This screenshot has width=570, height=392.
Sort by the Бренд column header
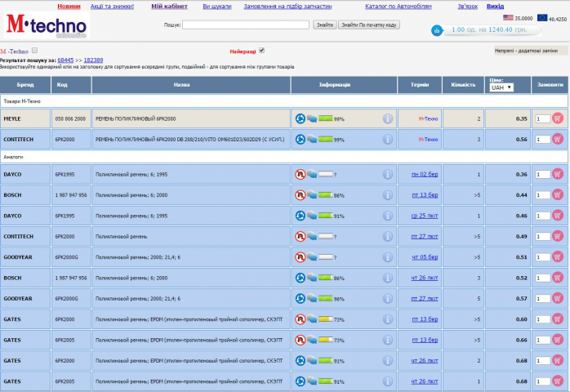point(25,85)
